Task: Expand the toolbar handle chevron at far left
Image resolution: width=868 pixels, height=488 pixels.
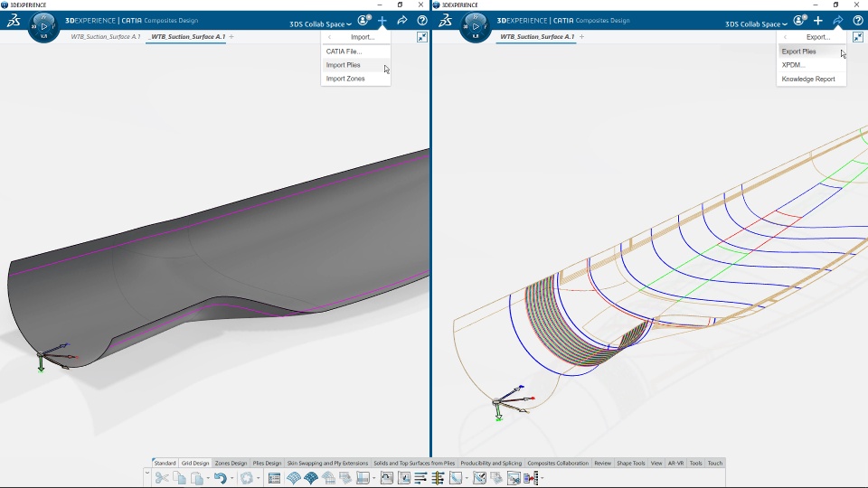Action: 147,473
